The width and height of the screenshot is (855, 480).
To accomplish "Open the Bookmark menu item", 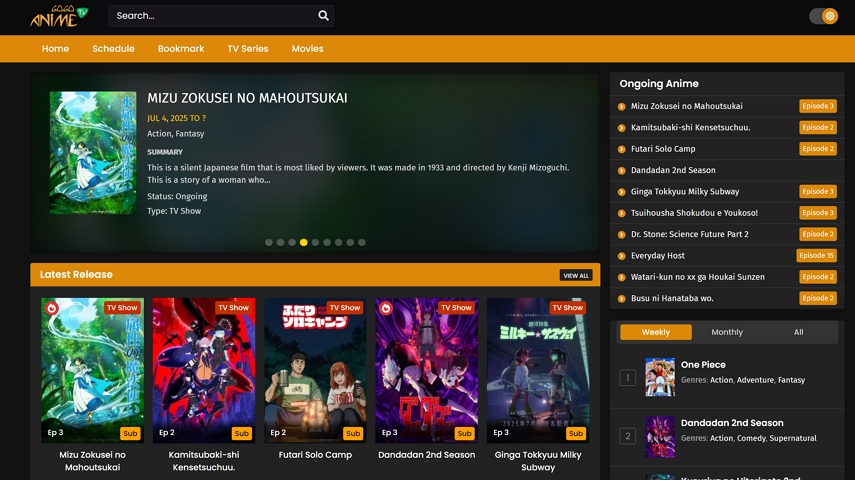I will tap(181, 49).
